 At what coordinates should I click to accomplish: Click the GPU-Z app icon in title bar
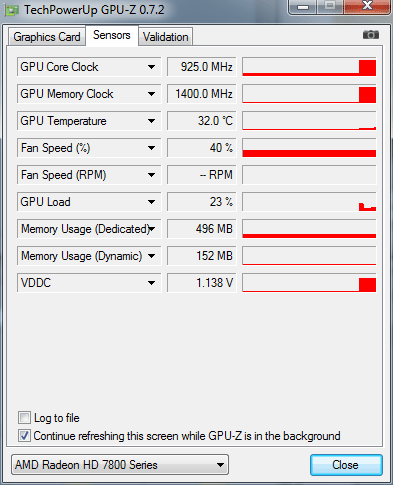point(12,10)
